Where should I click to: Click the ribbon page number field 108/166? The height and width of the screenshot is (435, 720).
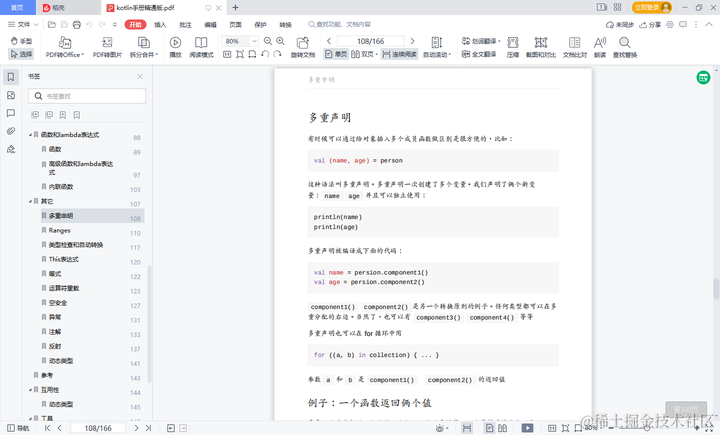(x=371, y=41)
